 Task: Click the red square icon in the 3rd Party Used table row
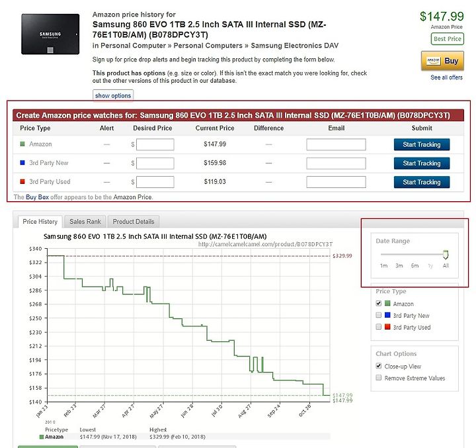(x=22, y=181)
